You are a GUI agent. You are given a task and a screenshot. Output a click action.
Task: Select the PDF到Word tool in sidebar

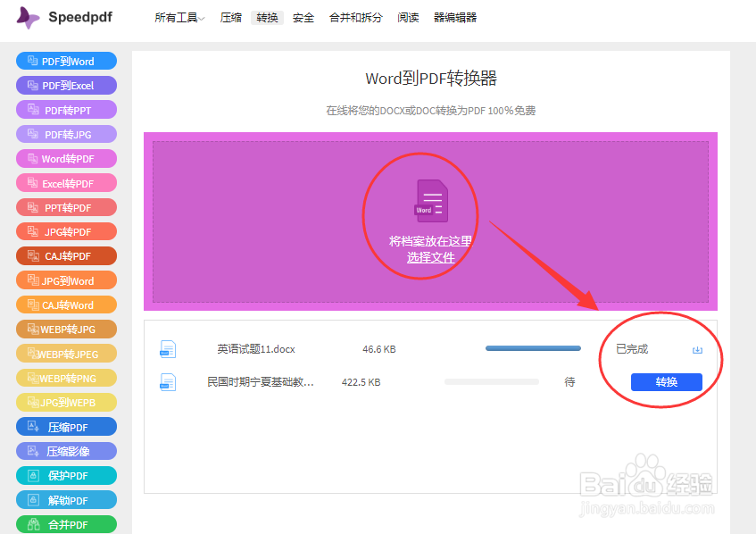(66, 60)
